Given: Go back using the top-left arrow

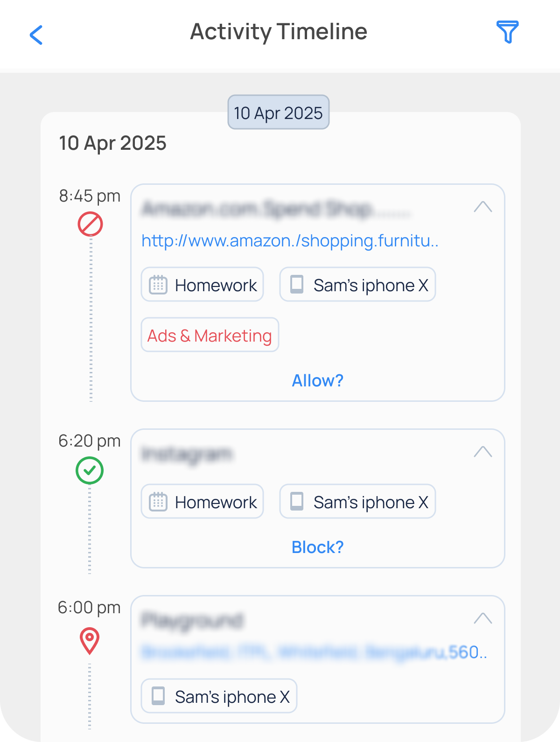Looking at the screenshot, I should (x=36, y=35).
